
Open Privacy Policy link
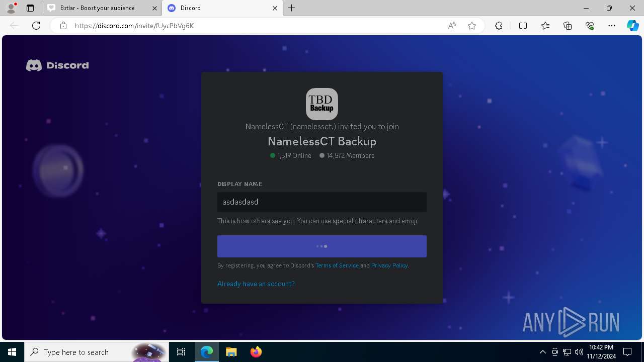click(x=389, y=265)
